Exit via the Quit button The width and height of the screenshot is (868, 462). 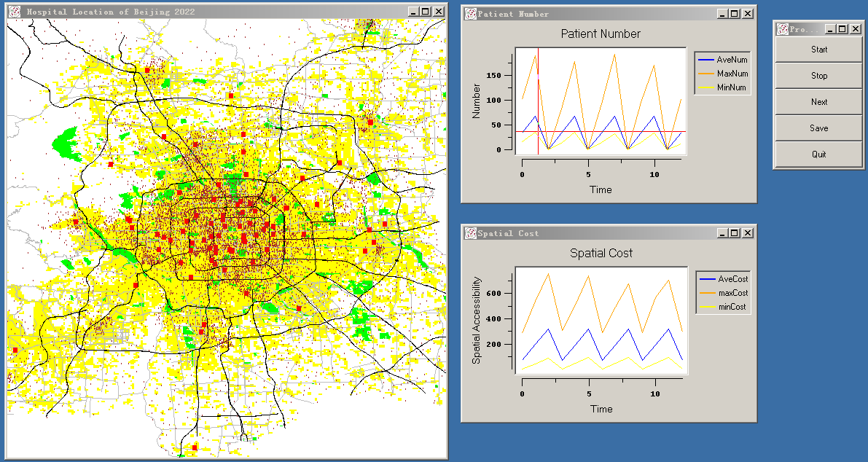[819, 154]
